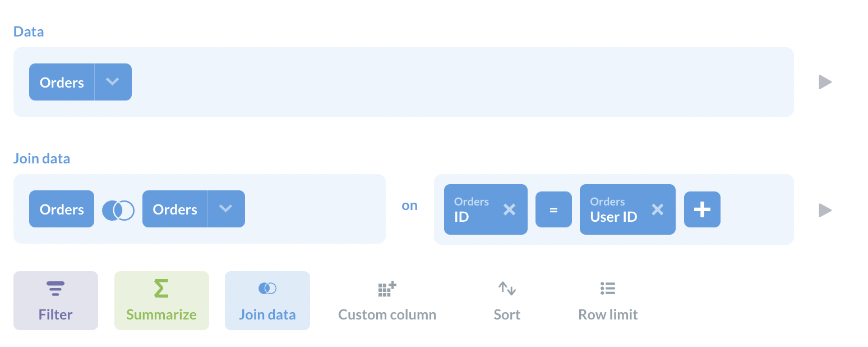Remove the Orders ID join field
868x347 pixels.
point(509,209)
